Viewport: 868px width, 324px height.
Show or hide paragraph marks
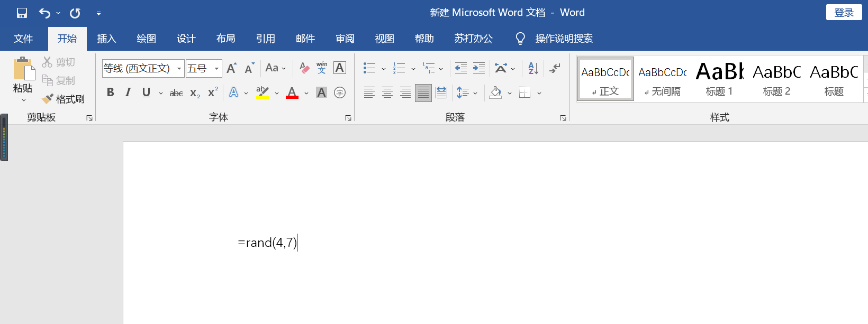[555, 68]
